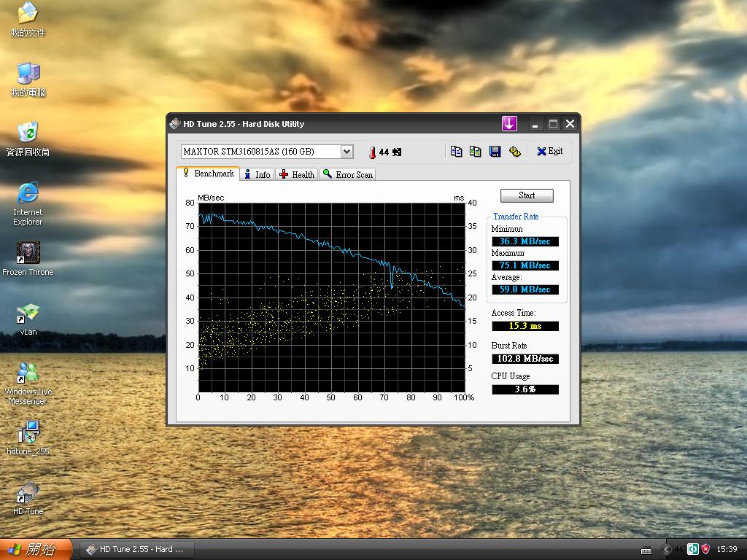Go to the Error Scan tab
This screenshot has width=747, height=560.
348,174
